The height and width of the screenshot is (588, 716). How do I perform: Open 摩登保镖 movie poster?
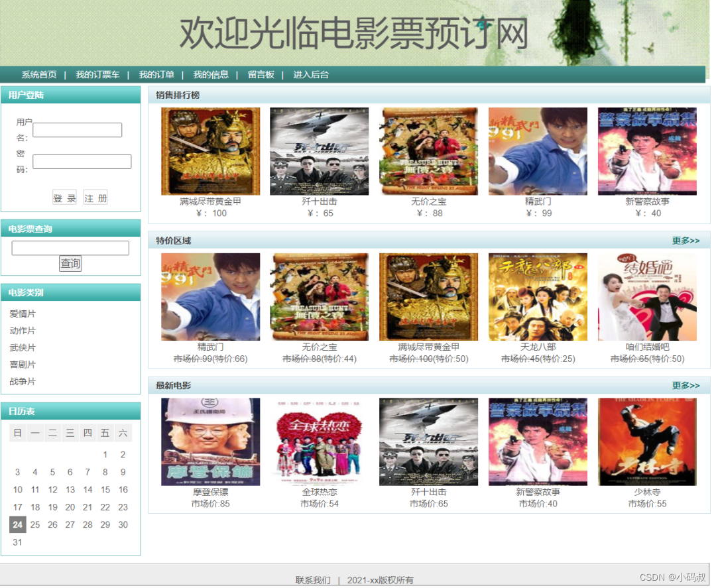(211, 442)
